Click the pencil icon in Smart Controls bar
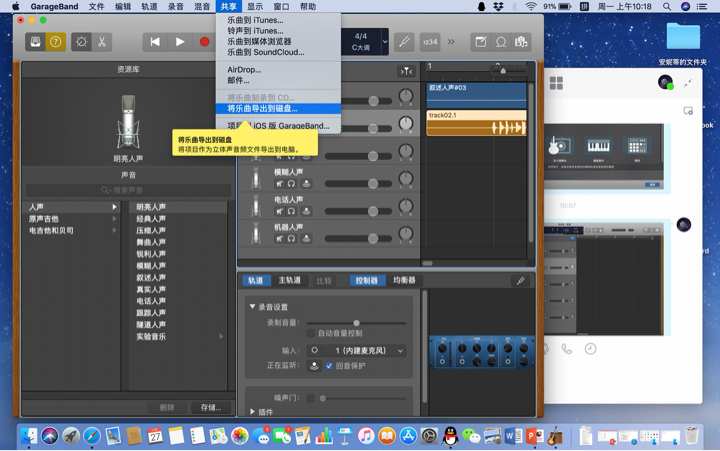 coord(520,281)
